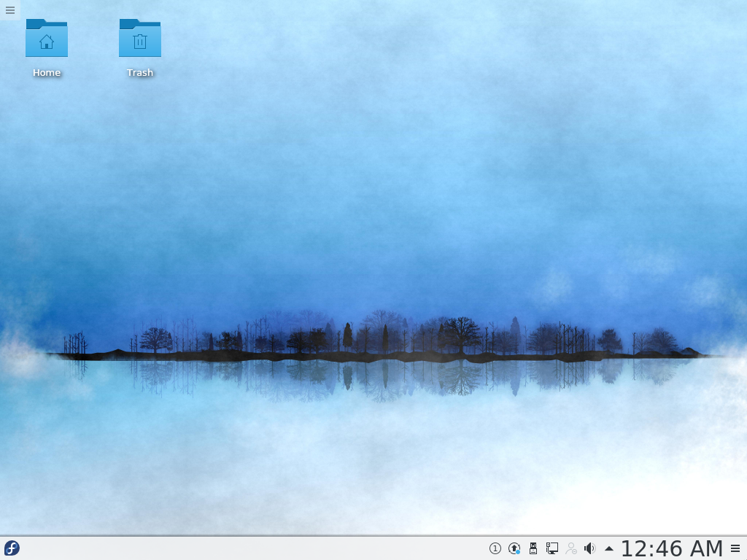Open the user presence tray icon

click(571, 548)
